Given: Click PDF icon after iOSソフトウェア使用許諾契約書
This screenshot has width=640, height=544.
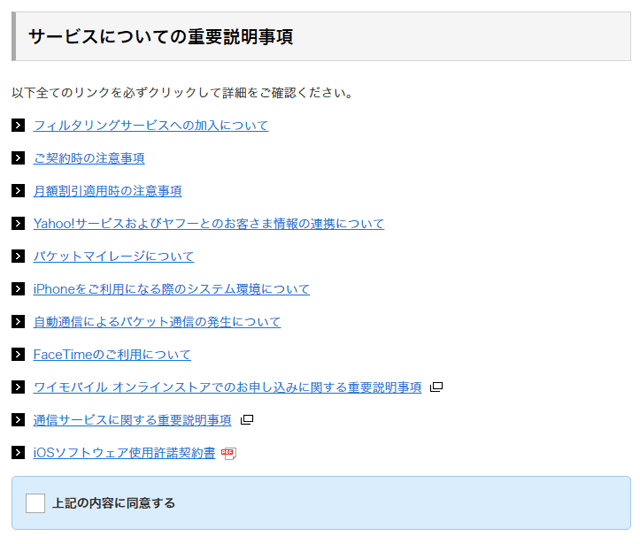Looking at the screenshot, I should 229,453.
